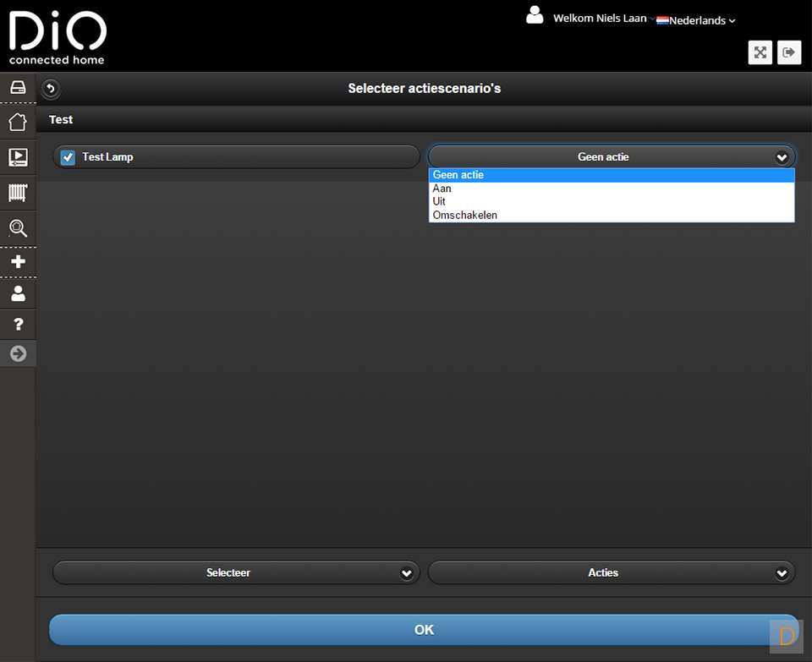812x662 pixels.
Task: Open the user account icon in sidebar
Action: (x=18, y=293)
